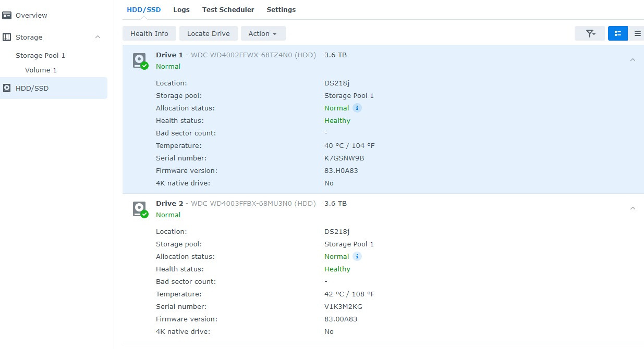644x349 pixels.
Task: Select Volume 1 in the sidebar
Action: click(x=41, y=70)
